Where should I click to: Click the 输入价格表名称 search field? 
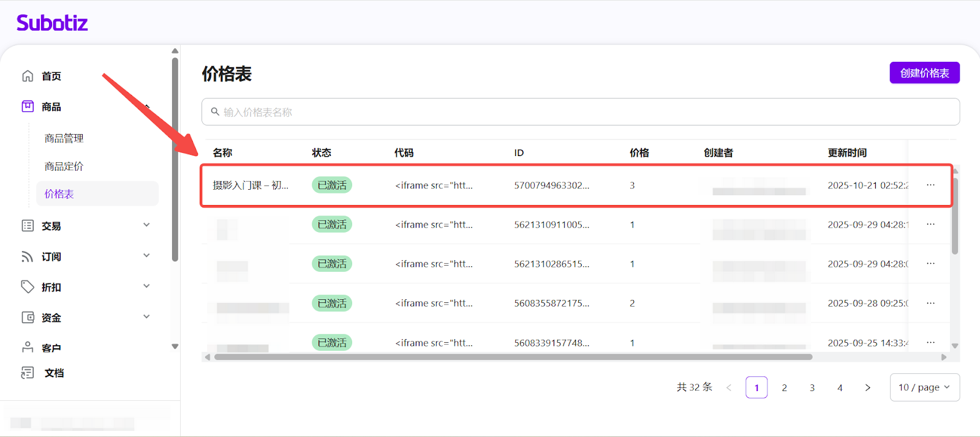580,112
